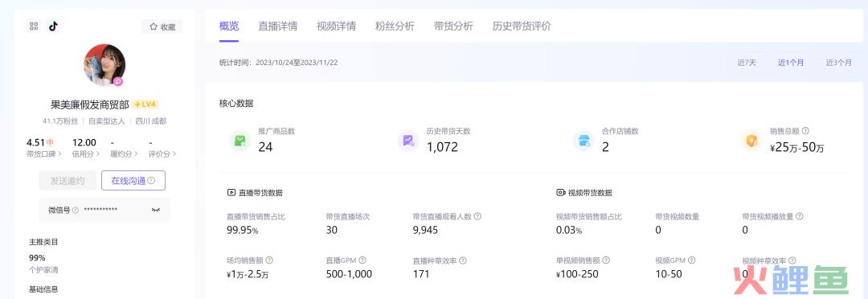Select the 近1个月 time range
Screen dimensions: 868x299
click(x=791, y=63)
